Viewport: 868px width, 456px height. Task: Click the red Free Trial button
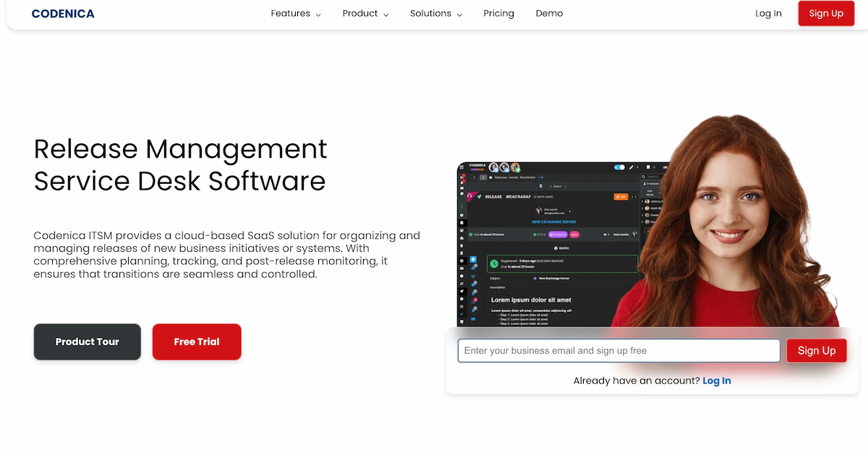pos(196,342)
